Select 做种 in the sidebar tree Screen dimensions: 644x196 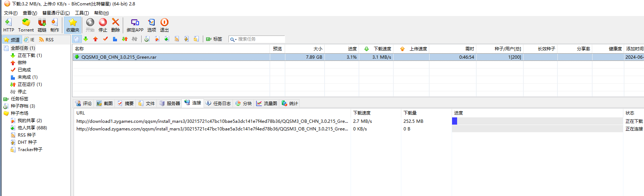pos(22,63)
